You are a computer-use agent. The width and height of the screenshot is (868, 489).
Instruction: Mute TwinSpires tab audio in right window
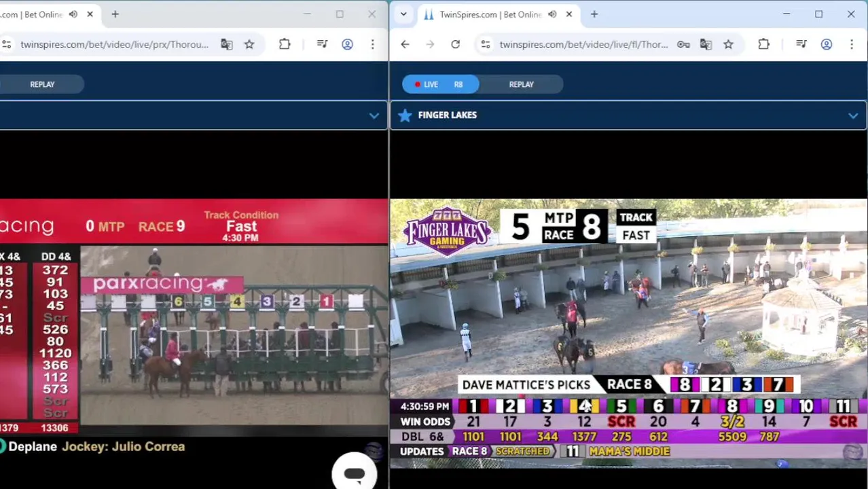pyautogui.click(x=552, y=14)
